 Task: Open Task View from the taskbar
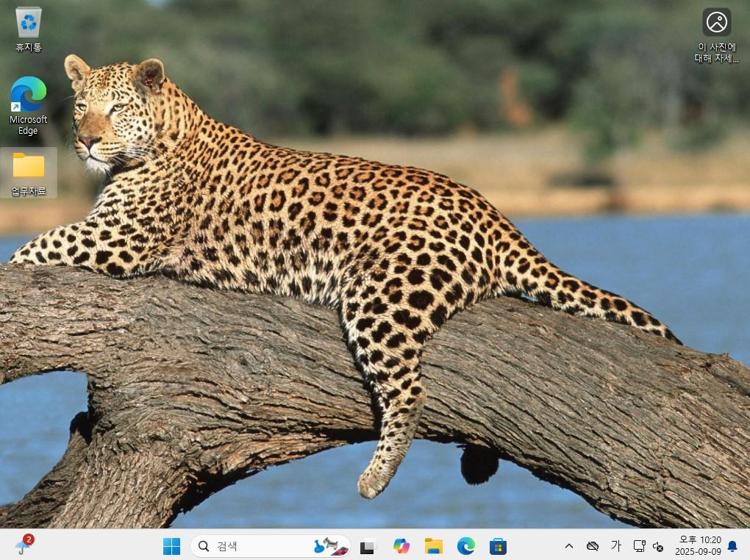pyautogui.click(x=369, y=546)
